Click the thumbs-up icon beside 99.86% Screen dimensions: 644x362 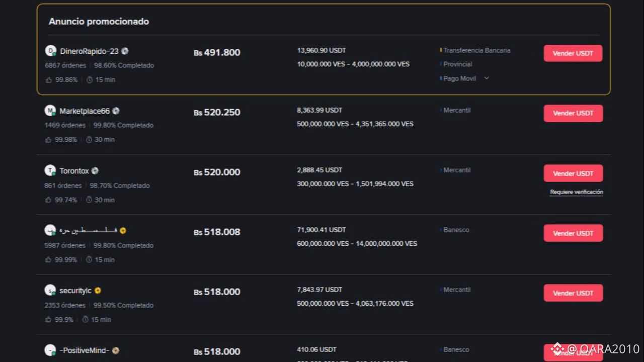tap(49, 80)
